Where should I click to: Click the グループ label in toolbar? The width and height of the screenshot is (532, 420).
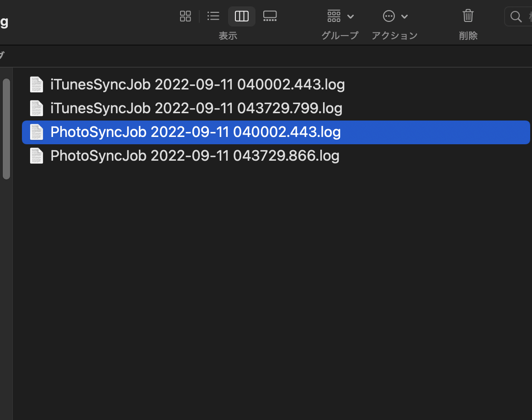pos(340,36)
